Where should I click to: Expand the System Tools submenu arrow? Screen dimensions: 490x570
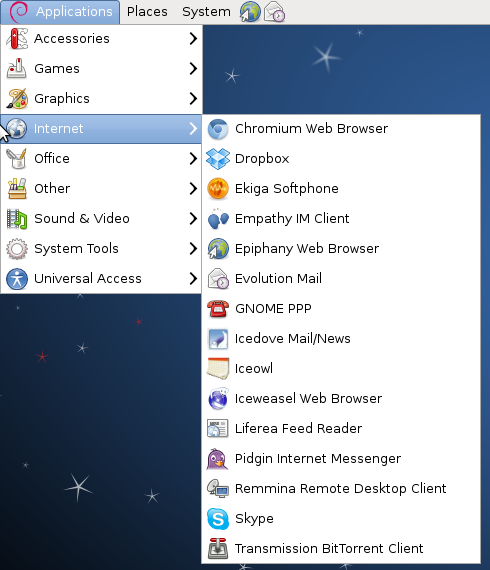pos(193,248)
